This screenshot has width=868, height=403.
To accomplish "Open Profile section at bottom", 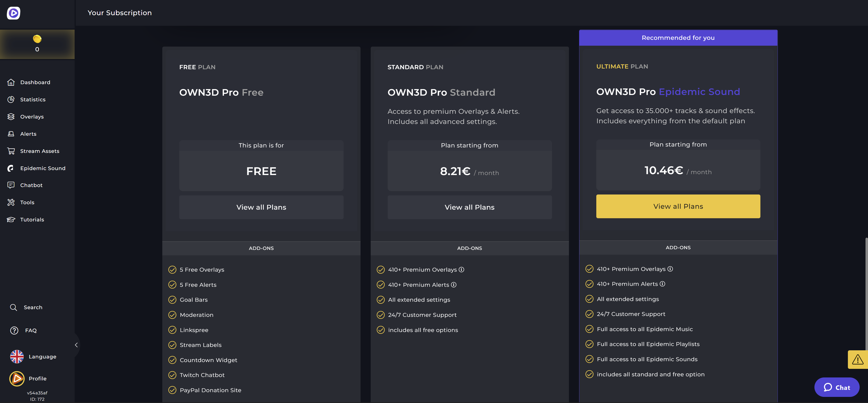I will (37, 379).
